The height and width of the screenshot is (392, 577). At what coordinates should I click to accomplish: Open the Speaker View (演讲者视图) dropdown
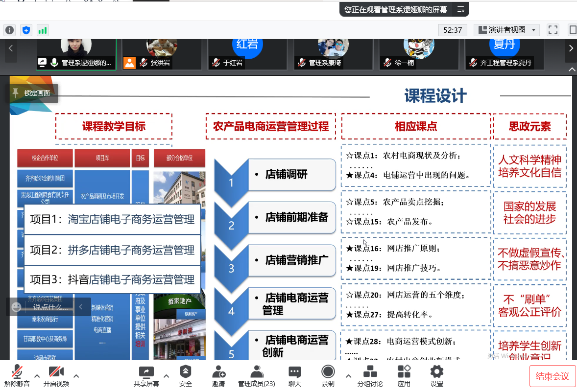coord(506,30)
